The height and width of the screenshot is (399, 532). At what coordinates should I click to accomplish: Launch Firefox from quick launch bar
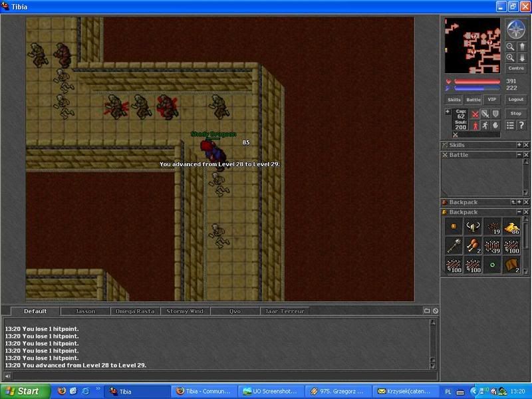[62, 391]
